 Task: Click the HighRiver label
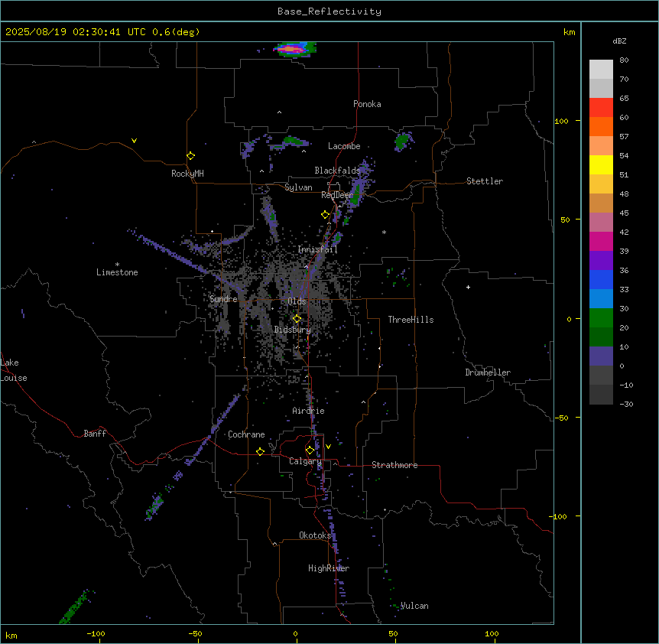tap(329, 568)
